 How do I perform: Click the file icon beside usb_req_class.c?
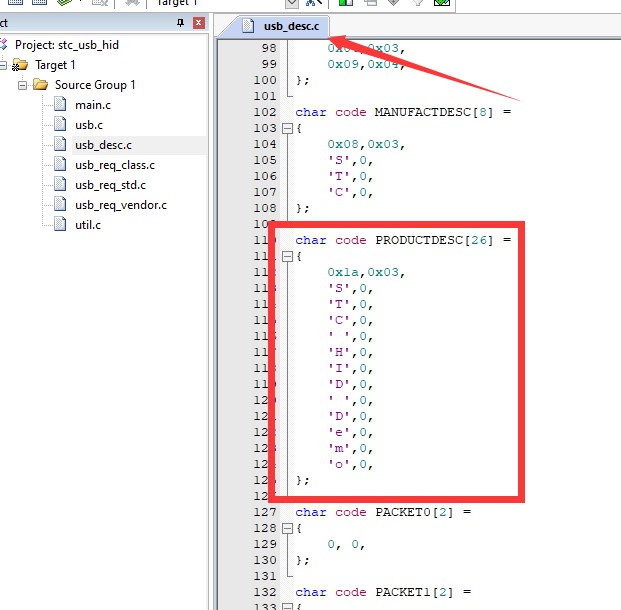tap(60, 164)
